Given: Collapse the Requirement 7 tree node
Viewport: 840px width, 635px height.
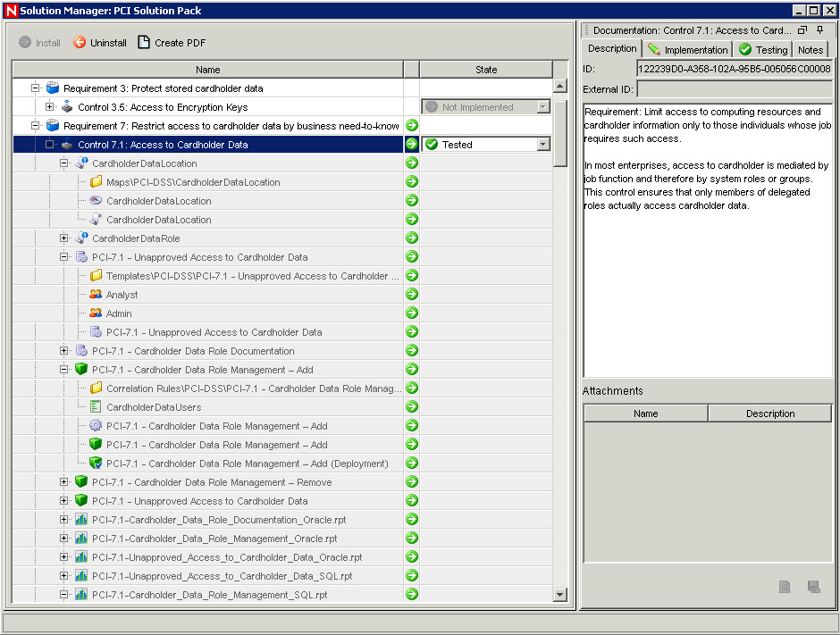Looking at the screenshot, I should pos(36,126).
